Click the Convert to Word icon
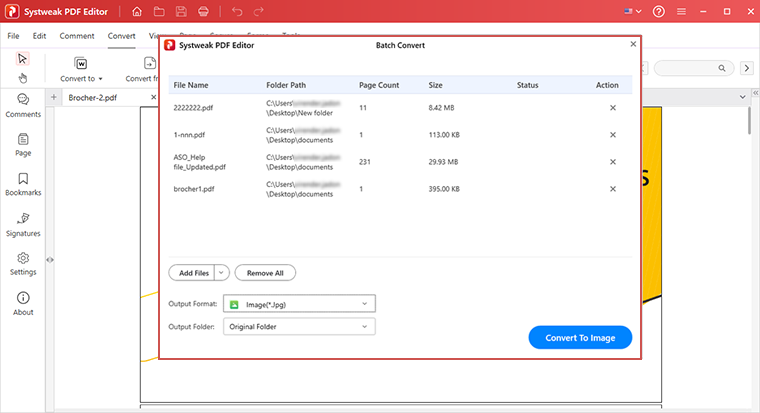 point(80,64)
